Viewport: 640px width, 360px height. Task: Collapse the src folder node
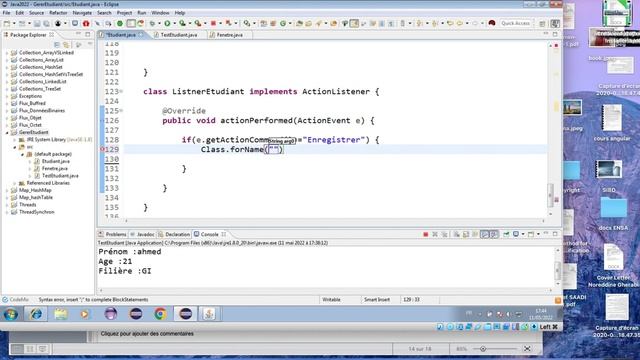[x=15, y=147]
